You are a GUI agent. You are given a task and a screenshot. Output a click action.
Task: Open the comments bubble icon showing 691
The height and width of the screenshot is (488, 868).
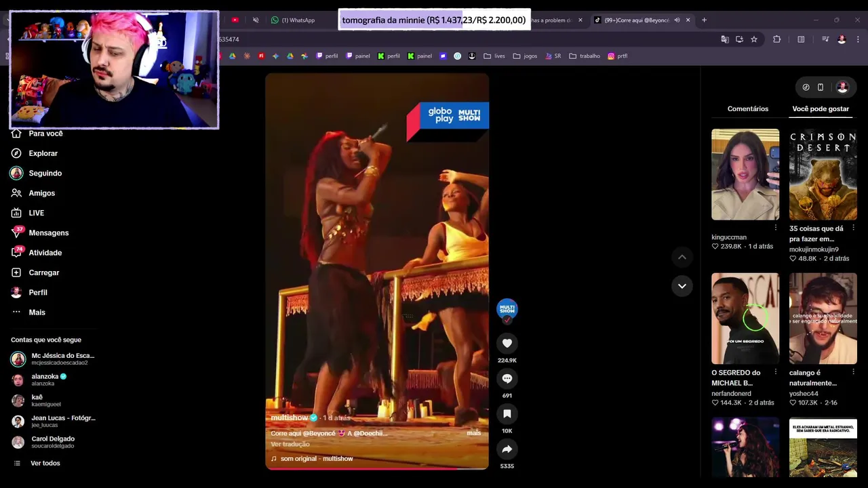coord(507,379)
